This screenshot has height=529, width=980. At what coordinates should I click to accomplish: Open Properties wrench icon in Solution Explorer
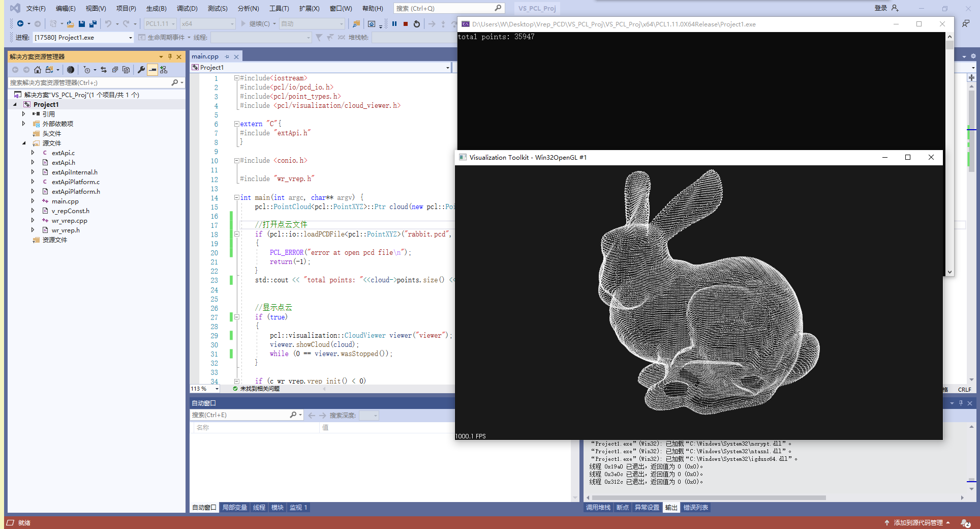coord(141,70)
